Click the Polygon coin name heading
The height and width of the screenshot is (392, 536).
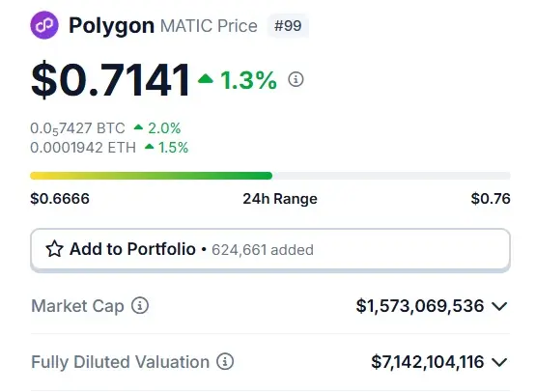pyautogui.click(x=111, y=26)
